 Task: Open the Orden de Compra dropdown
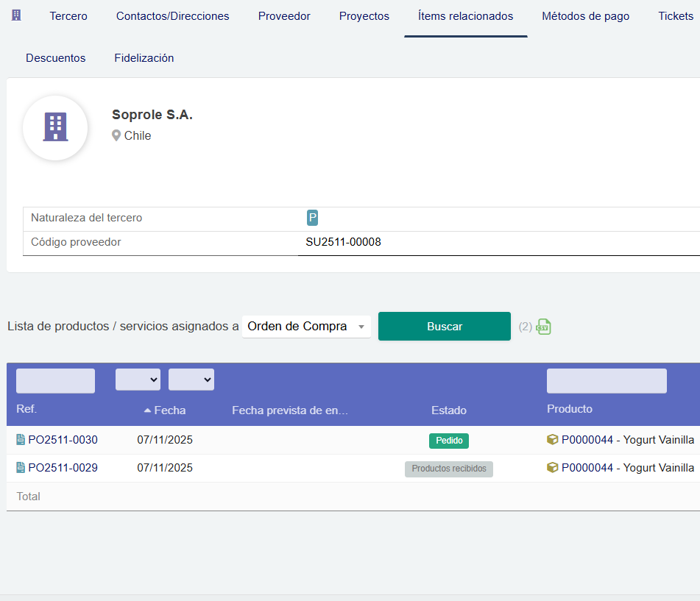point(305,327)
